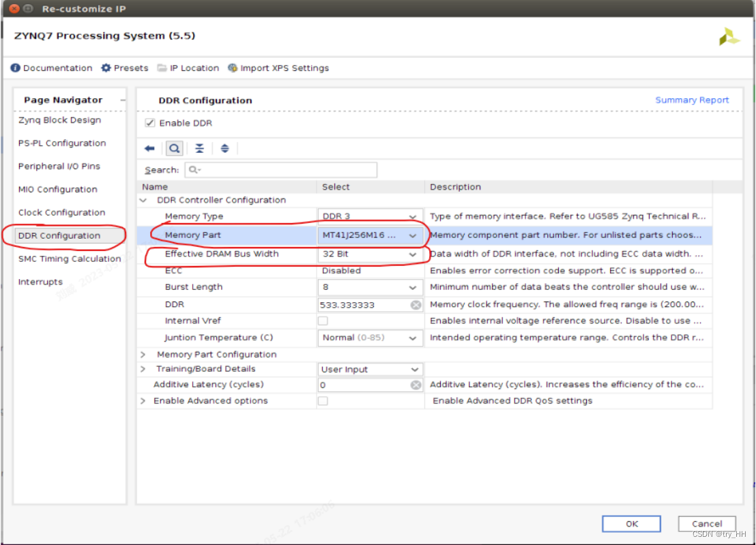This screenshot has height=545, width=756.
Task: Click the Documentation info icon
Action: 16,68
